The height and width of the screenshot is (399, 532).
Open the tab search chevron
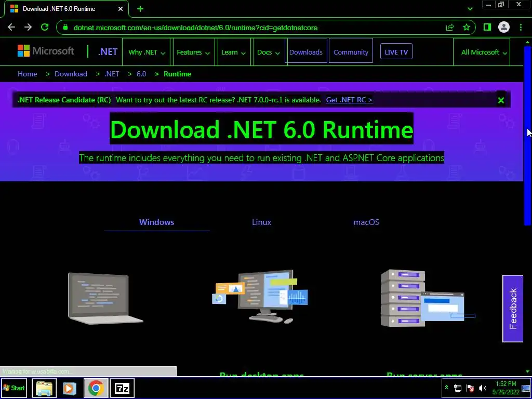470,9
